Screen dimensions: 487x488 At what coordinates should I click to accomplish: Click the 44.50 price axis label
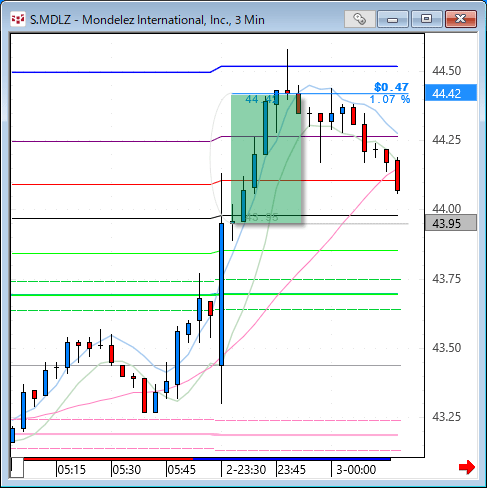[x=446, y=71]
